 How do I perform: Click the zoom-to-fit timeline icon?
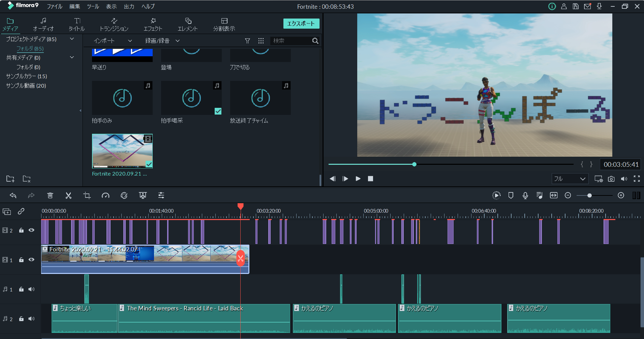click(x=554, y=195)
